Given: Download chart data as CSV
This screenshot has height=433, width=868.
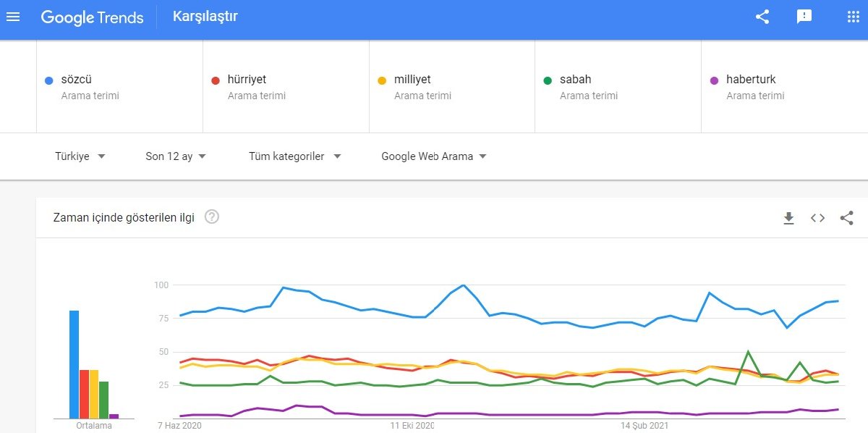Looking at the screenshot, I should 789,218.
